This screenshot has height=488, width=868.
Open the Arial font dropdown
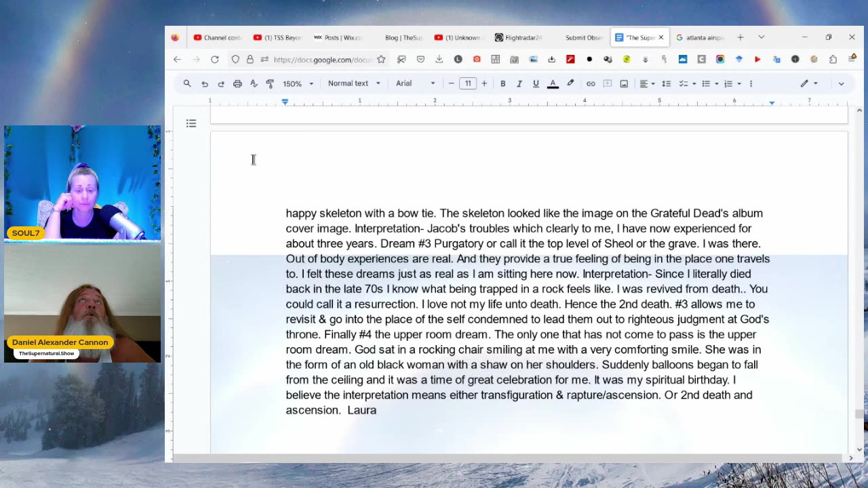(415, 83)
